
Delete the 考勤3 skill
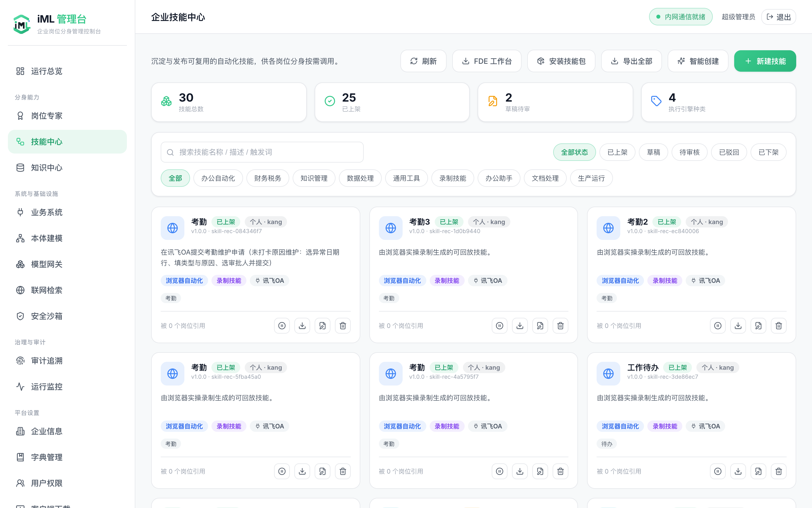pos(561,326)
